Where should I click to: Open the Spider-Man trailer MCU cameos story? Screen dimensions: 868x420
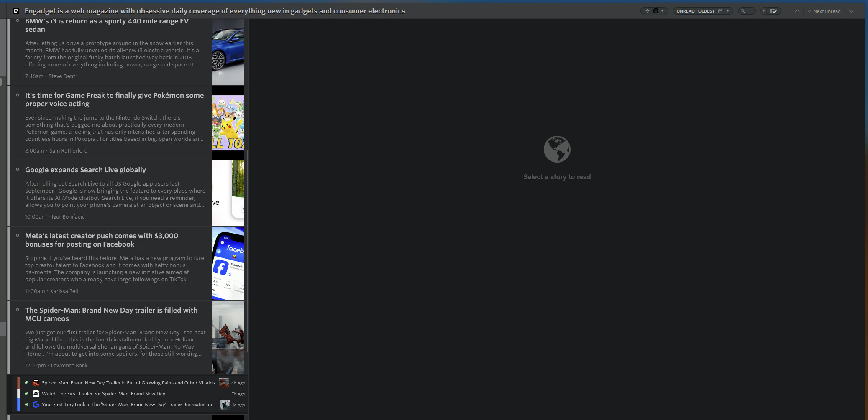pyautogui.click(x=111, y=314)
